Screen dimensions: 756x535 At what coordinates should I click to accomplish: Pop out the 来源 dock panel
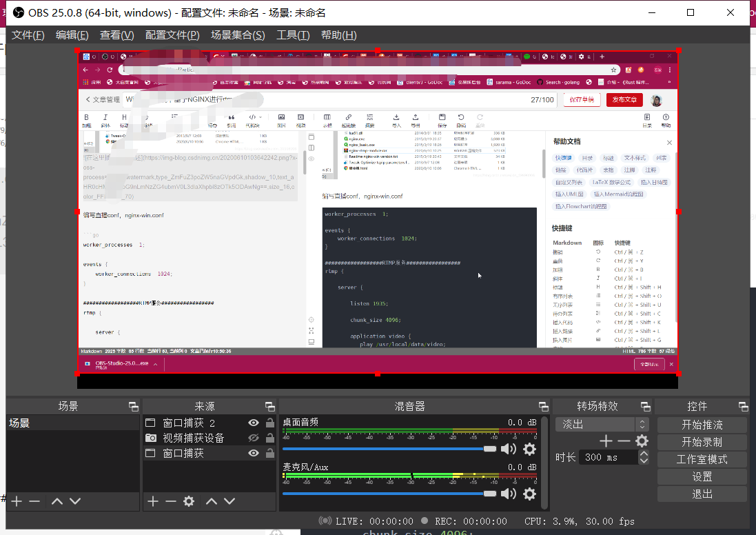coord(270,407)
